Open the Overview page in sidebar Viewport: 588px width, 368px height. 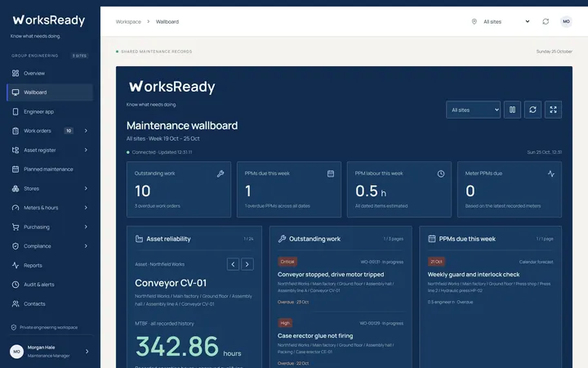coord(50,74)
